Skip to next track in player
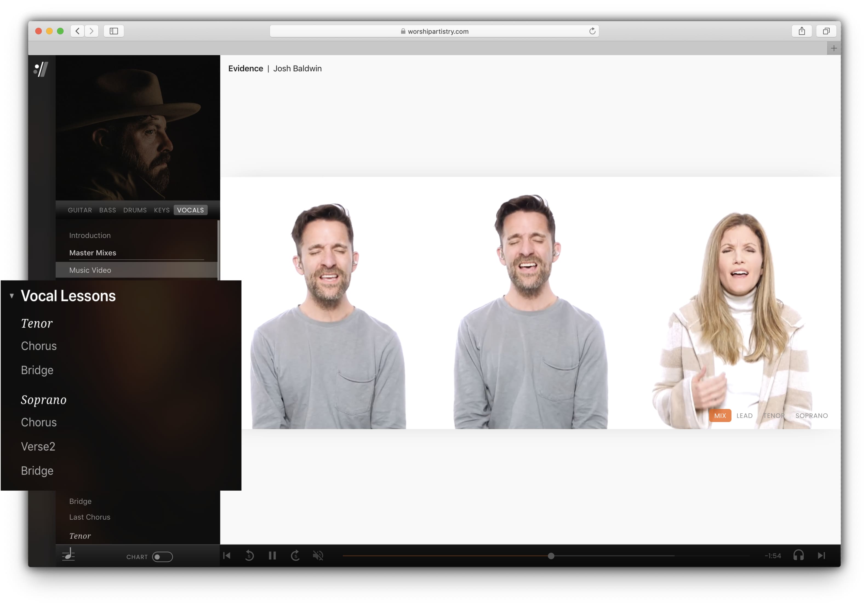The width and height of the screenshot is (868, 607). click(821, 556)
